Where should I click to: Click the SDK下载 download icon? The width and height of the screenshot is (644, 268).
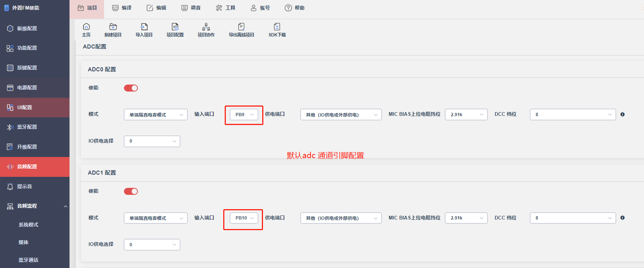pos(277,30)
